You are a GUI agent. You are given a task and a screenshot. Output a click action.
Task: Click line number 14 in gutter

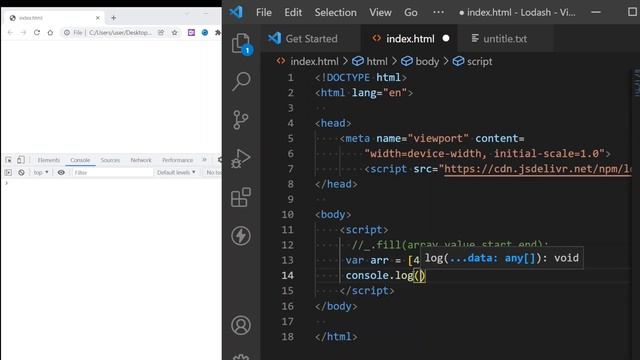[x=287, y=276]
